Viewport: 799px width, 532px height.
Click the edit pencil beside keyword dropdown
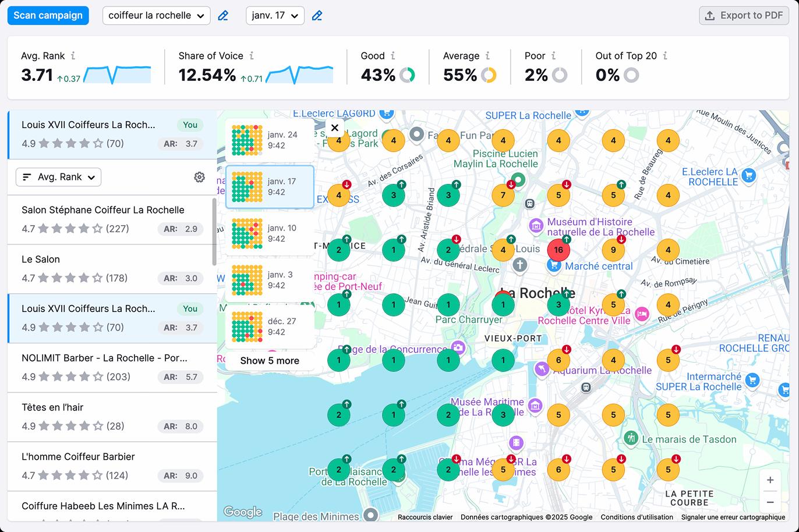[223, 16]
